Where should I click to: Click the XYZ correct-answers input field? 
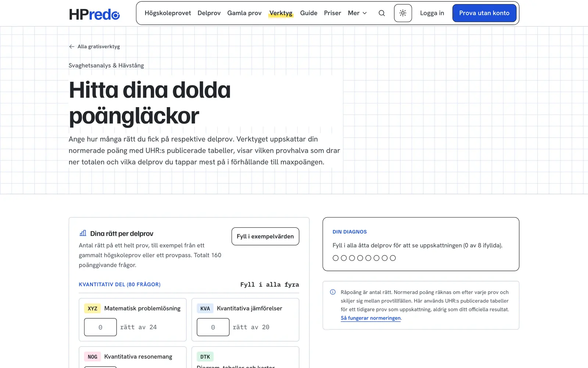(x=100, y=327)
